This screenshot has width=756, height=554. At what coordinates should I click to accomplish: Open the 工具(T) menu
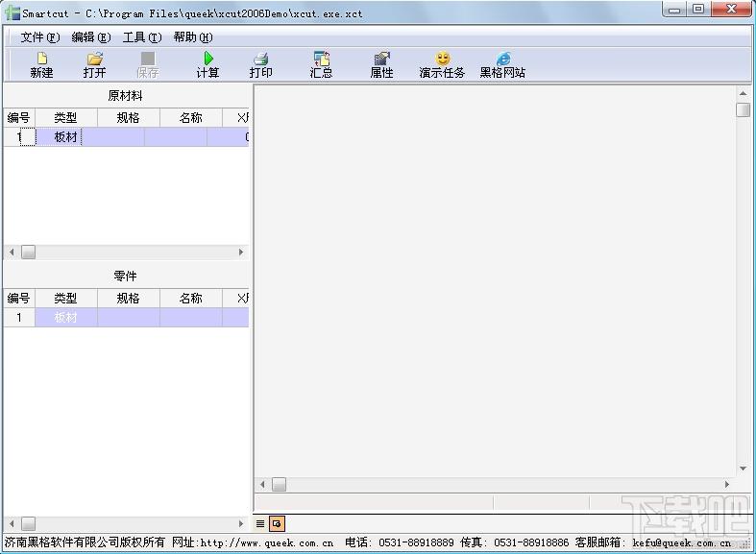coord(141,37)
